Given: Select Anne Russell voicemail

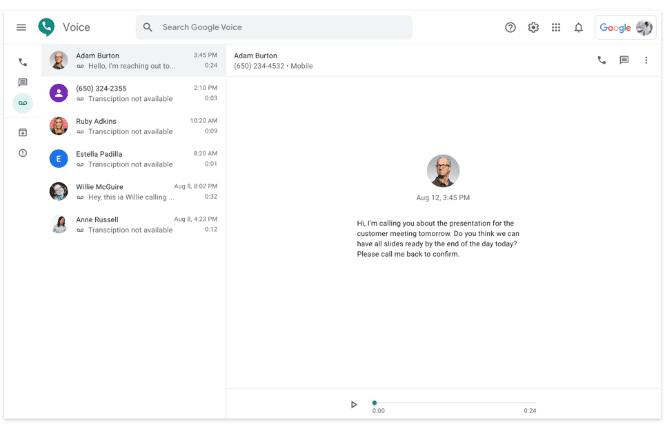Looking at the screenshot, I should pyautogui.click(x=134, y=224).
